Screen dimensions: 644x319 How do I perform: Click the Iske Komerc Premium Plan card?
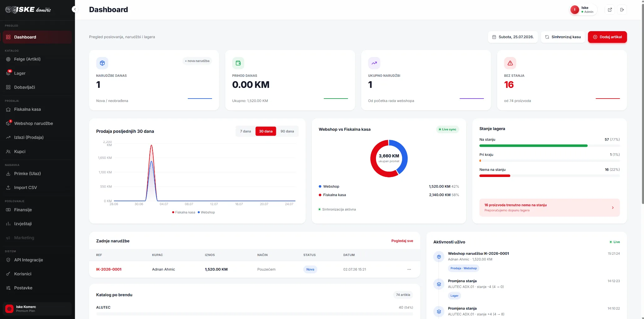(37, 309)
